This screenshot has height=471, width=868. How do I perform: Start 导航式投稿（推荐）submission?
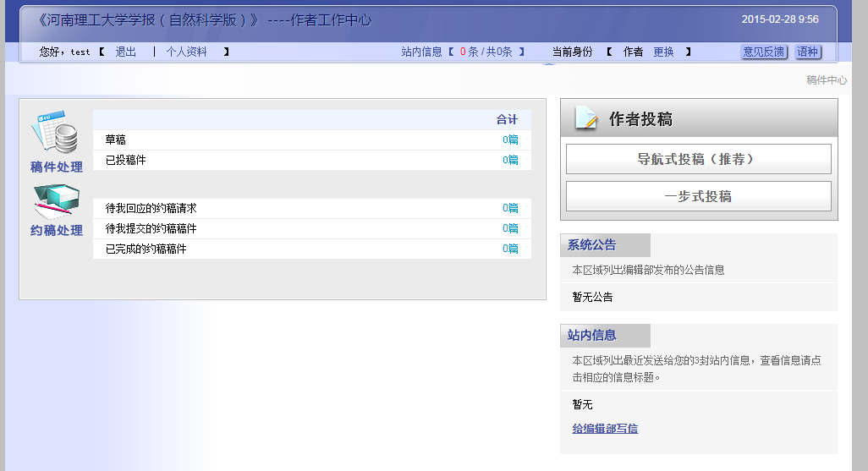click(x=699, y=159)
